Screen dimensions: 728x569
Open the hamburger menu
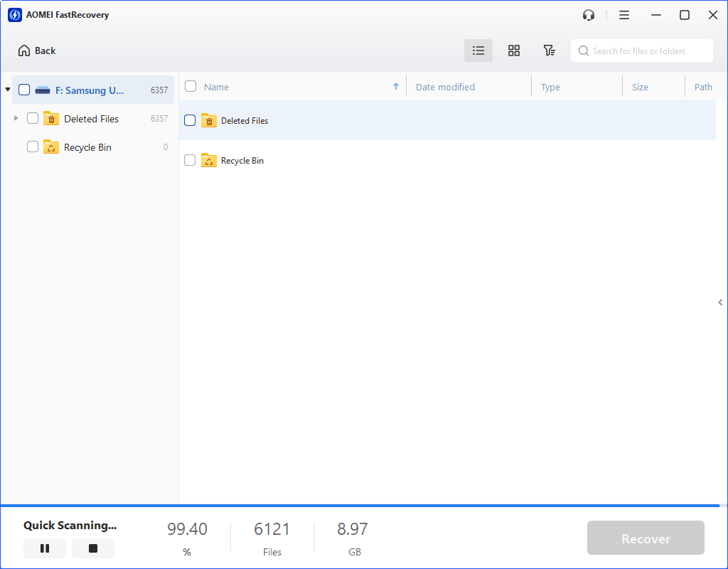(623, 14)
